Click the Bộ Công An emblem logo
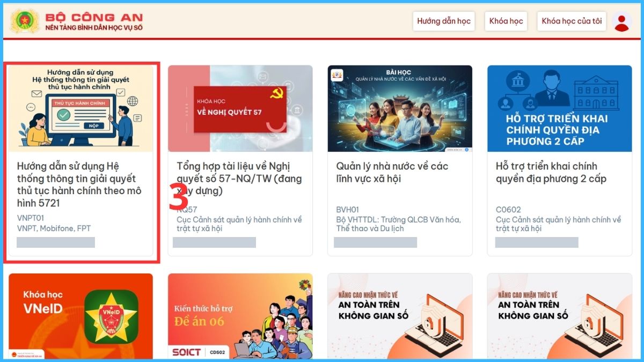This screenshot has width=644, height=362. pyautogui.click(x=24, y=21)
